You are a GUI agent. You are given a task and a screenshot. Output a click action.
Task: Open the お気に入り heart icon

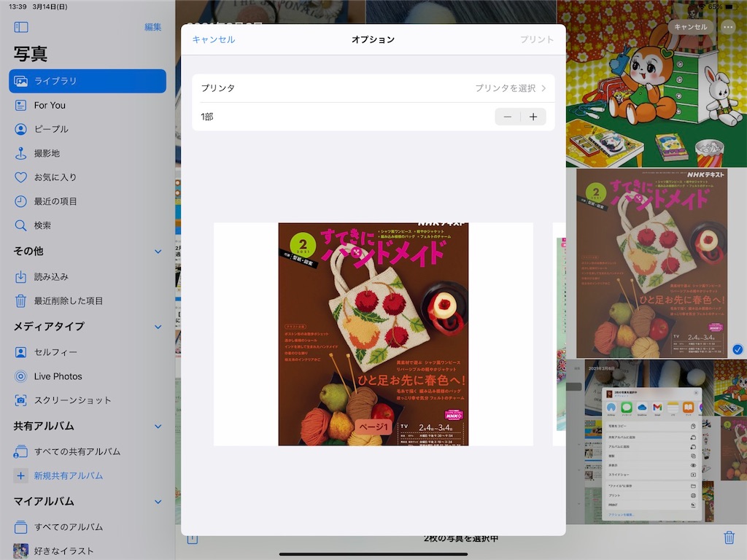(x=20, y=177)
